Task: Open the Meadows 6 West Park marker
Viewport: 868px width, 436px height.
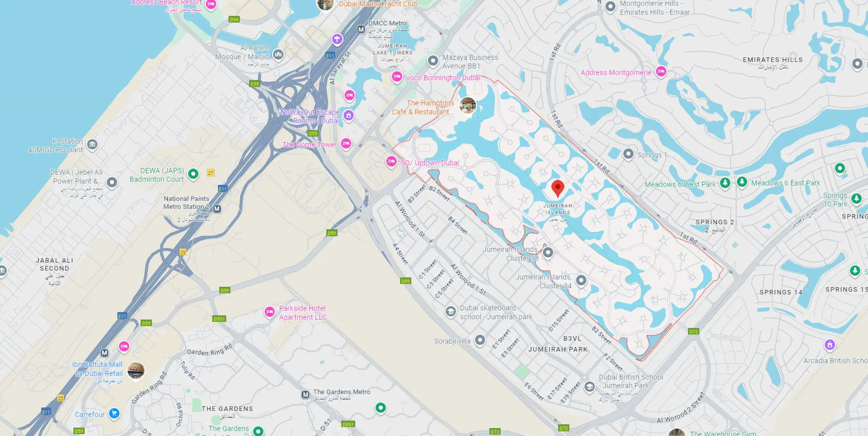Action: [x=725, y=183]
